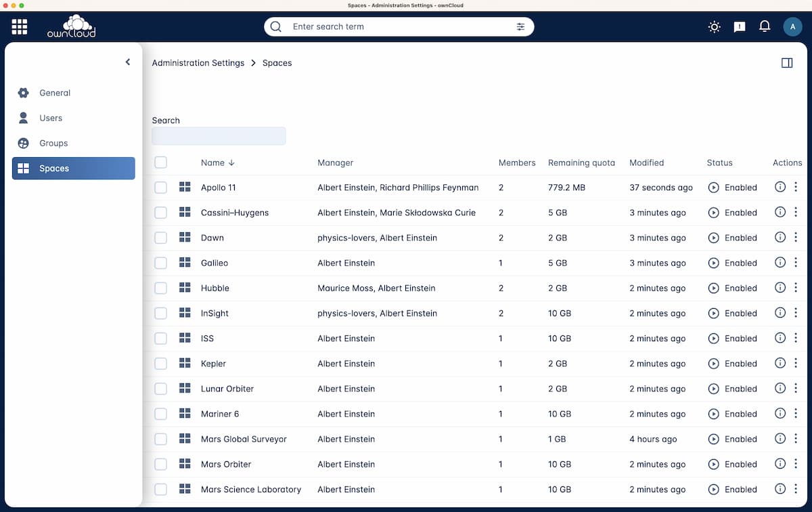Go to the Users settings section
This screenshot has width=812, height=512.
point(51,118)
